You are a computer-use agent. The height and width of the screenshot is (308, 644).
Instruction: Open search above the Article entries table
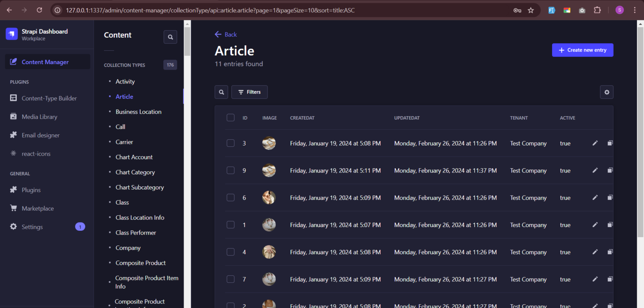221,92
